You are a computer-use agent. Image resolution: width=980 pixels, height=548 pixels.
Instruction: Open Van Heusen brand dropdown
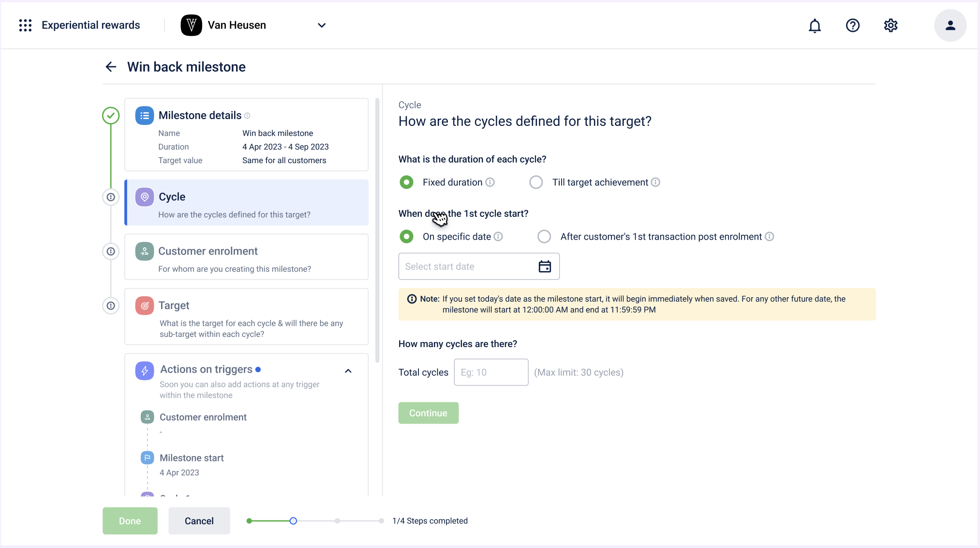click(x=321, y=25)
